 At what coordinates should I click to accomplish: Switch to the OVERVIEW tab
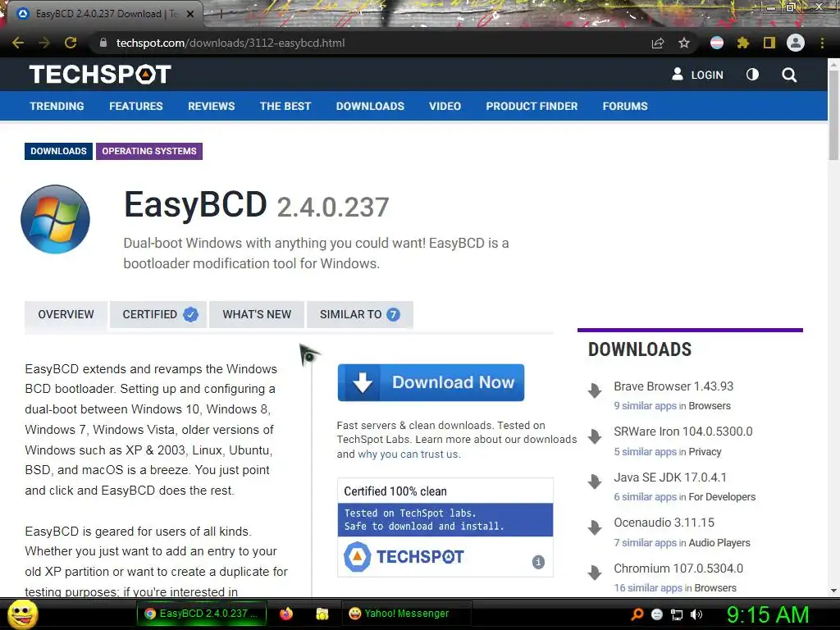point(66,314)
